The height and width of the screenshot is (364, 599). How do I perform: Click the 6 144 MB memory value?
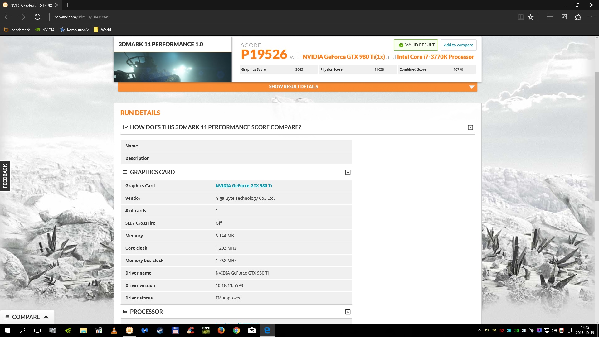[224, 236]
